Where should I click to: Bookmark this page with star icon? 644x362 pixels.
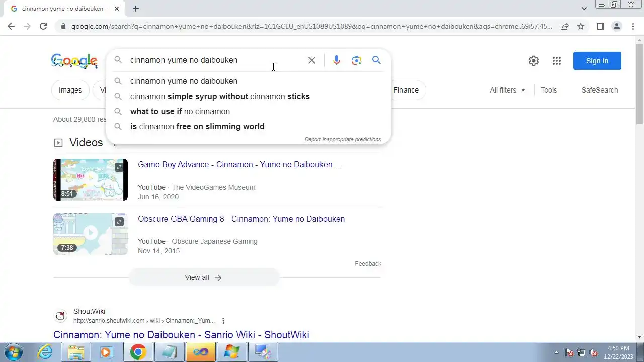581,26
